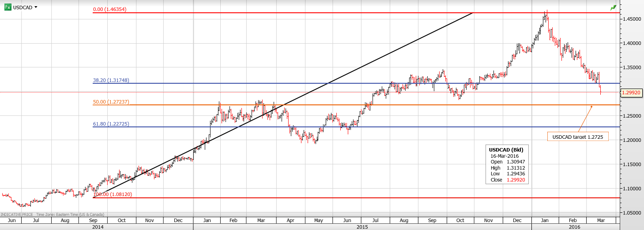The width and height of the screenshot is (644, 230).
Task: Click the Jun month label at axis start
Action: (11, 220)
